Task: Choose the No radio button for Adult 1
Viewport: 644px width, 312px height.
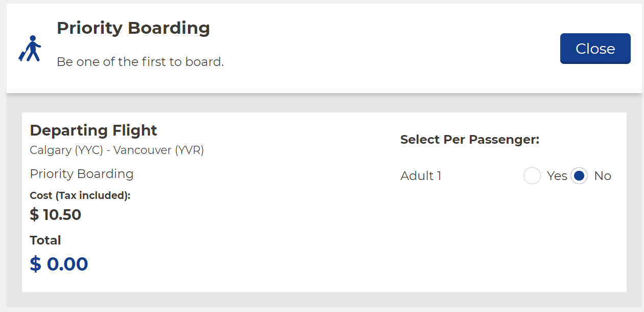Action: 579,176
